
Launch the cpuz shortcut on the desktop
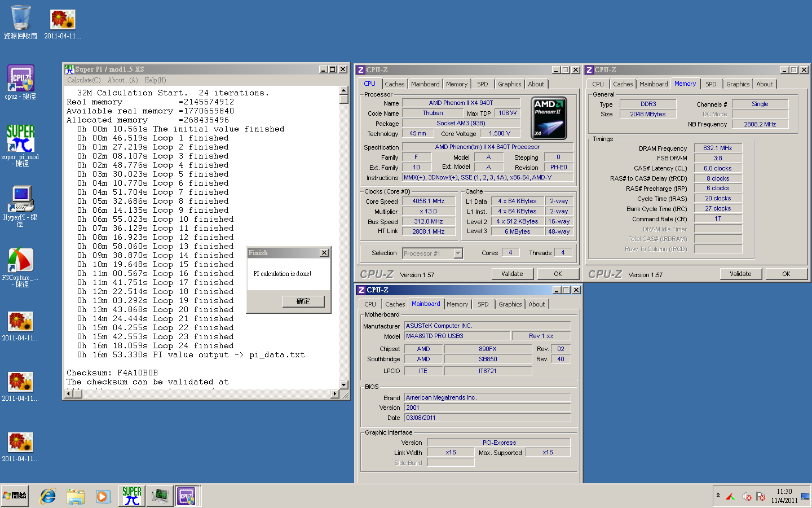click(x=21, y=82)
